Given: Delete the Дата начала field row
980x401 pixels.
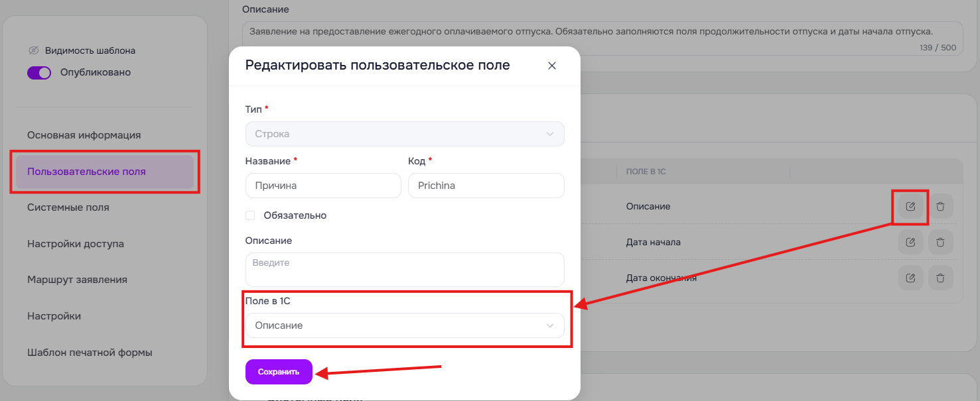Looking at the screenshot, I should coord(940,243).
